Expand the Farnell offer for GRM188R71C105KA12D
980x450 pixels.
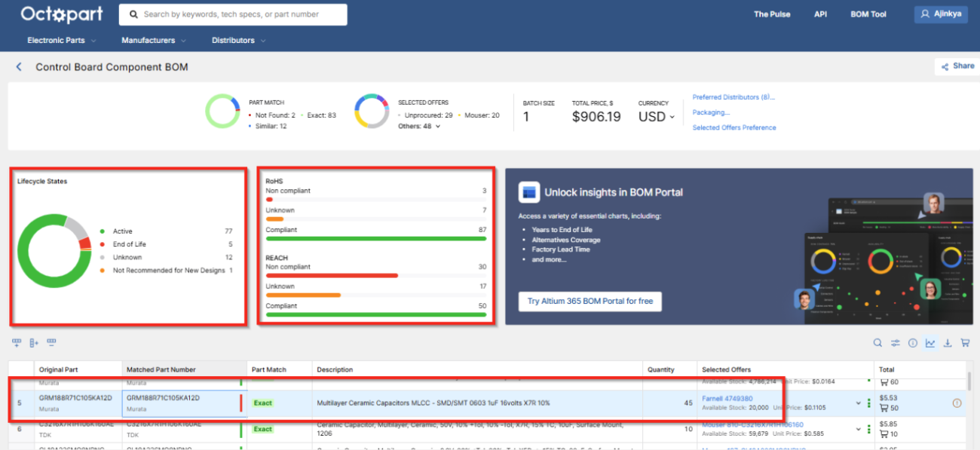coord(858,403)
